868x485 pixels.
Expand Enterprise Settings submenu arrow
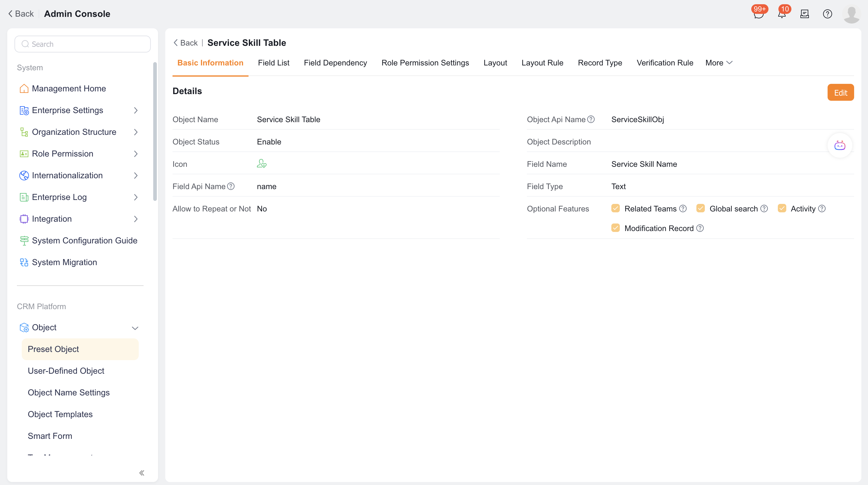pyautogui.click(x=135, y=111)
